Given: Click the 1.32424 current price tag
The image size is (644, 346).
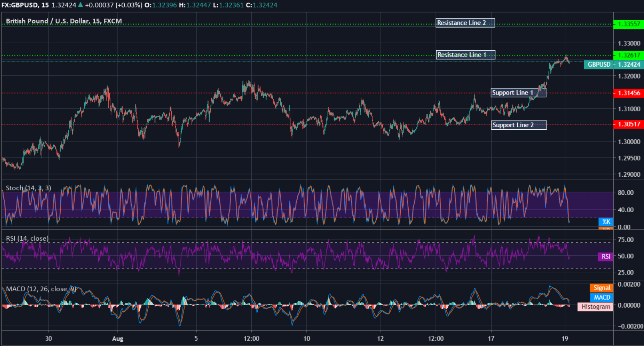Looking at the screenshot, I should (x=629, y=64).
